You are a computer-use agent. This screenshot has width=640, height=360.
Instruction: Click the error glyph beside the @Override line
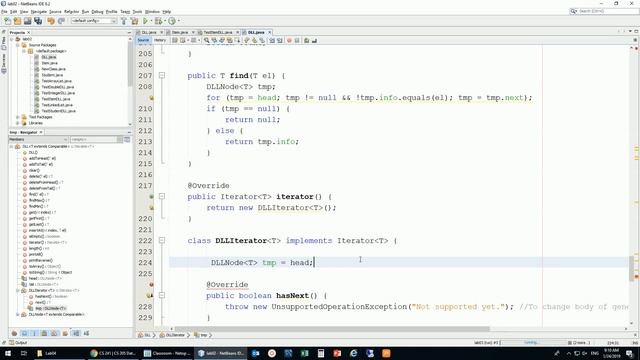pos(151,284)
